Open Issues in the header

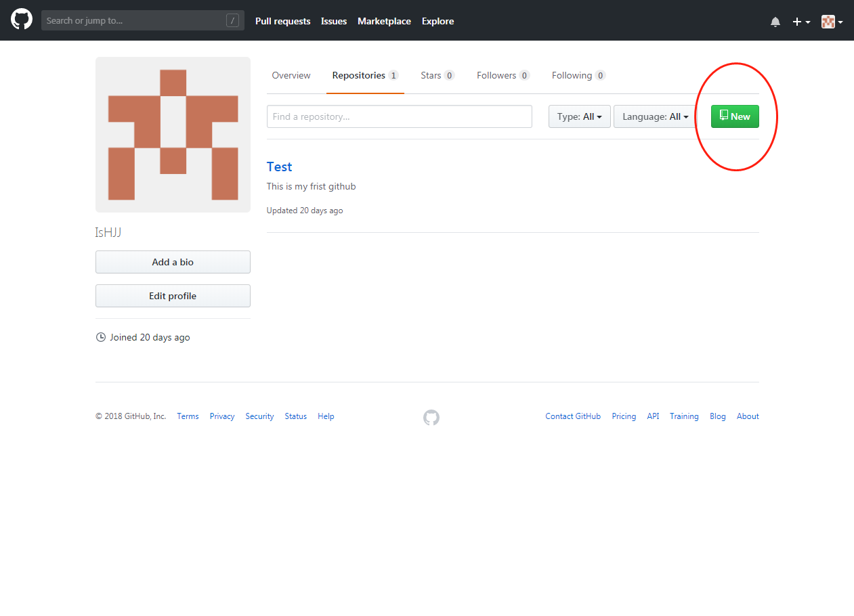pos(334,21)
